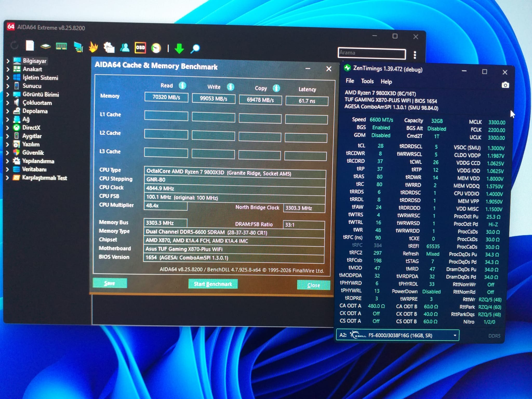This screenshot has width=532, height=399.
Task: Click the Memory Latency value 61.7 ns
Action: 307,101
